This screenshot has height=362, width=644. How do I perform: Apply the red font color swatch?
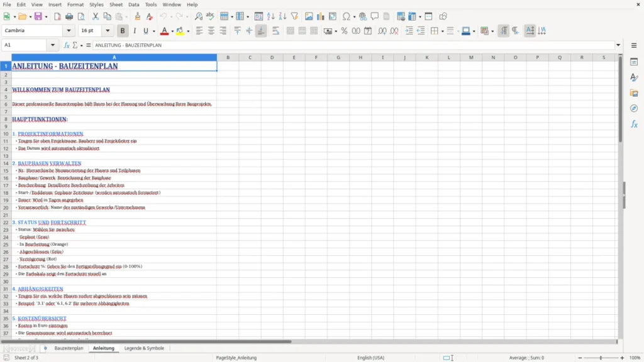click(x=164, y=31)
